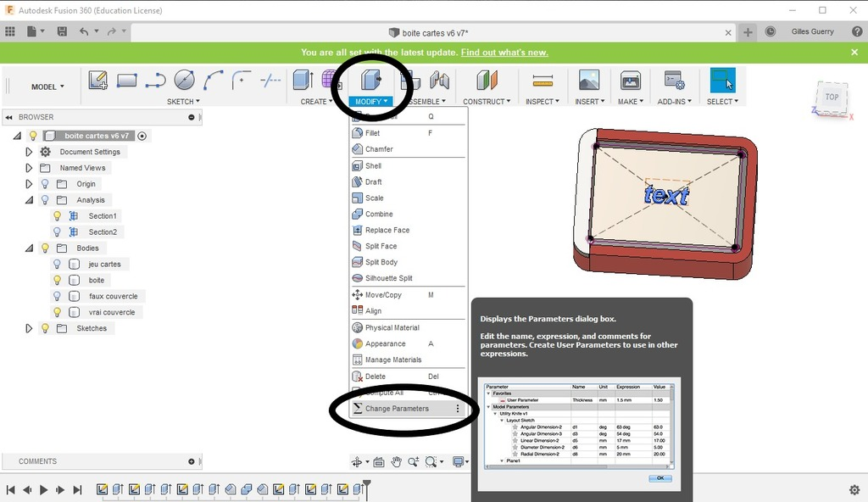This screenshot has height=502, width=868.
Task: Open the MODEL workspace dropdown
Action: [47, 86]
